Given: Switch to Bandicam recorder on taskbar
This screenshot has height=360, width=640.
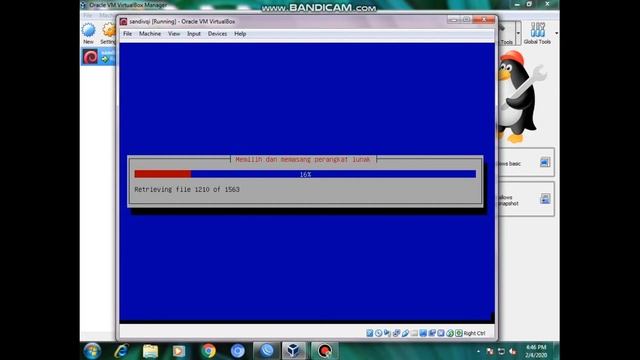Looking at the screenshot, I should tap(325, 351).
